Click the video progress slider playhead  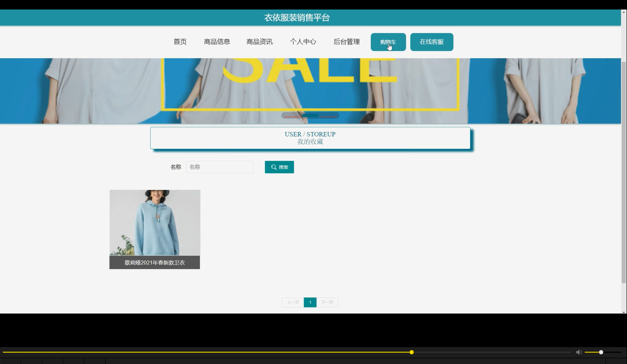412,352
